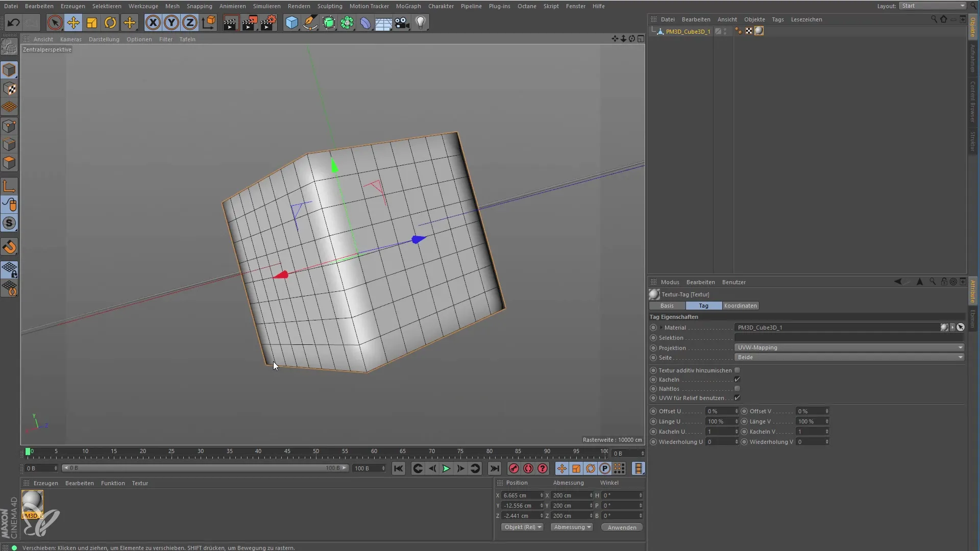
Task: Enable axis mode L-shaped icon
Action: click(9, 186)
